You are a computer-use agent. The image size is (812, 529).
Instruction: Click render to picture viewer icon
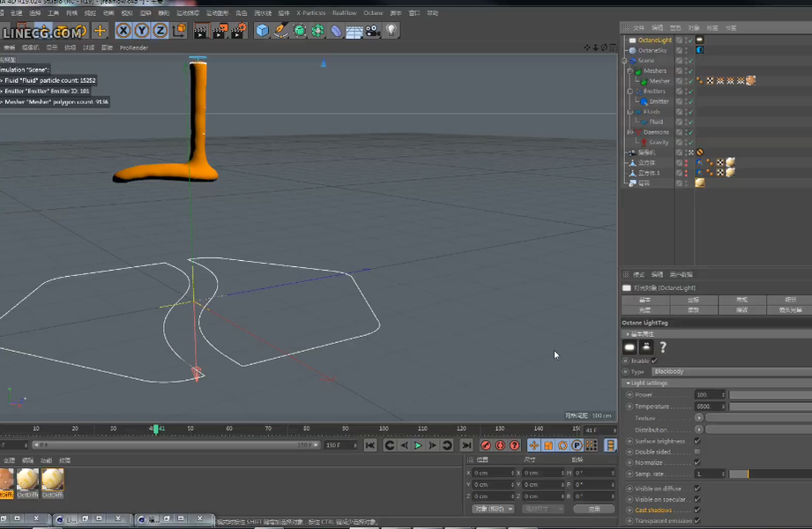tap(220, 31)
